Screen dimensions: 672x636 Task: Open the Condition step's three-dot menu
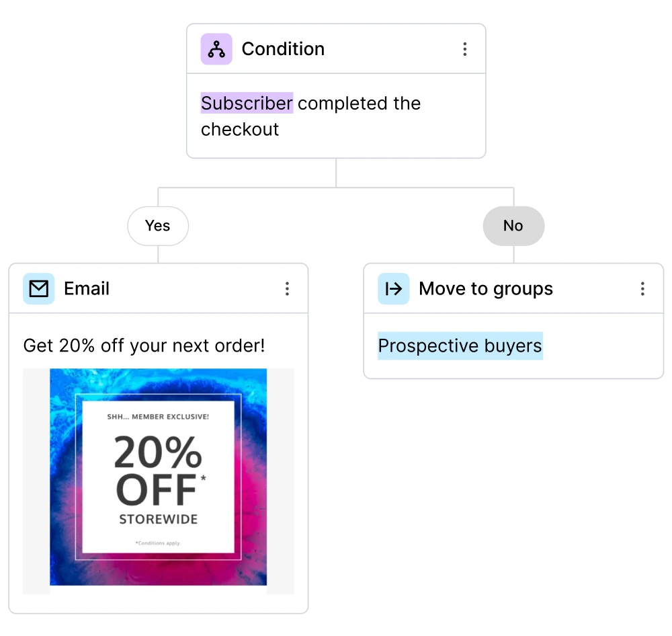[x=464, y=49]
